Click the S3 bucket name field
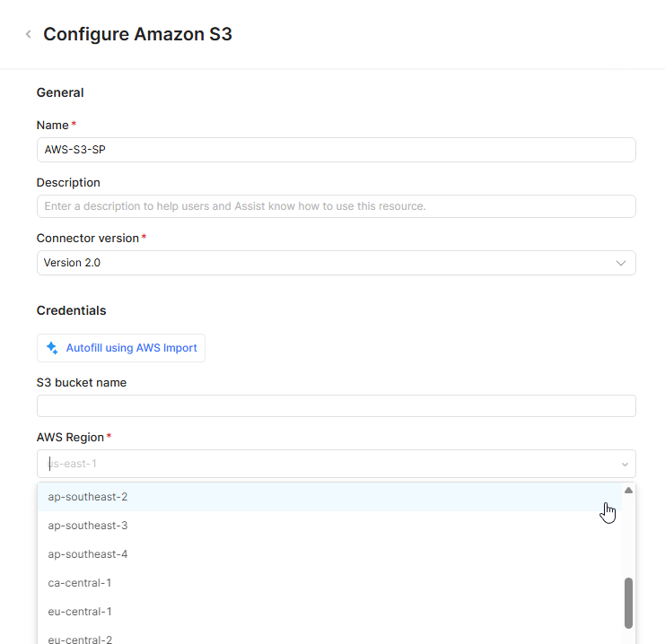Viewport: 665px width, 644px height. pyautogui.click(x=336, y=406)
